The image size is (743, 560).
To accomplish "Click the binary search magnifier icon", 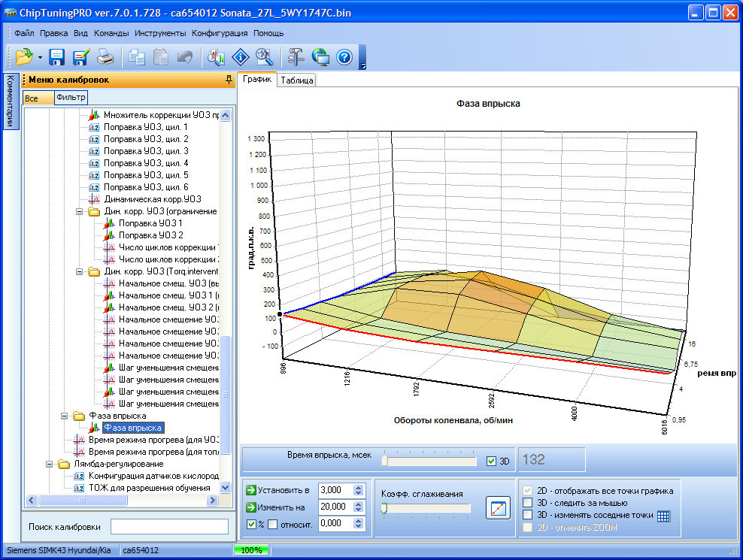I will point(264,57).
